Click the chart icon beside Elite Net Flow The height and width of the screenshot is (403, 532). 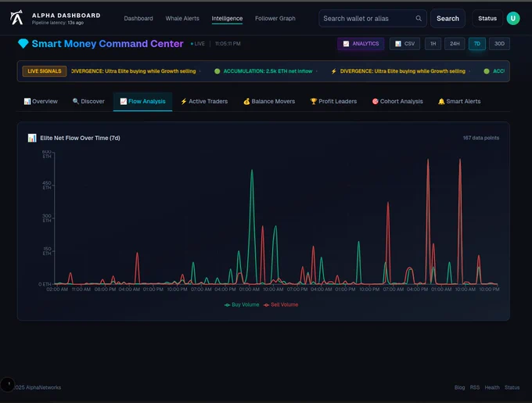coord(32,138)
